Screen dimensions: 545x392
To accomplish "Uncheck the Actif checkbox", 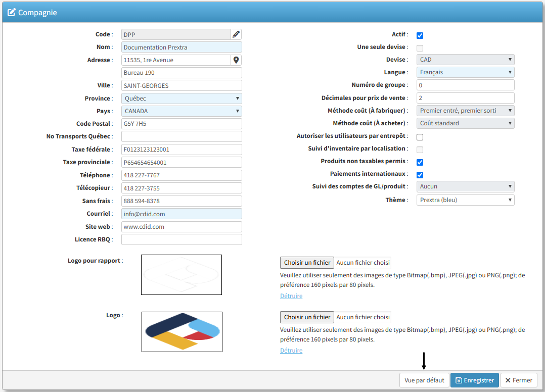I will click(x=420, y=35).
